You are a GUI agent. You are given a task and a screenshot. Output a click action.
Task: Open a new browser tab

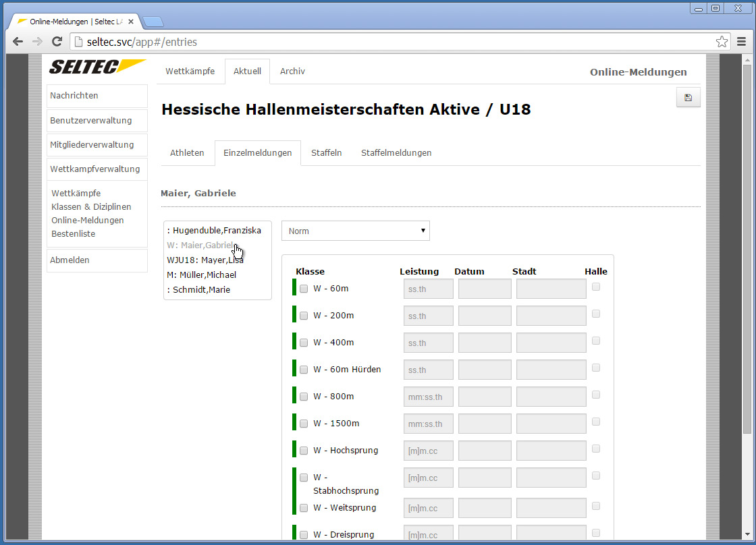coord(153,22)
